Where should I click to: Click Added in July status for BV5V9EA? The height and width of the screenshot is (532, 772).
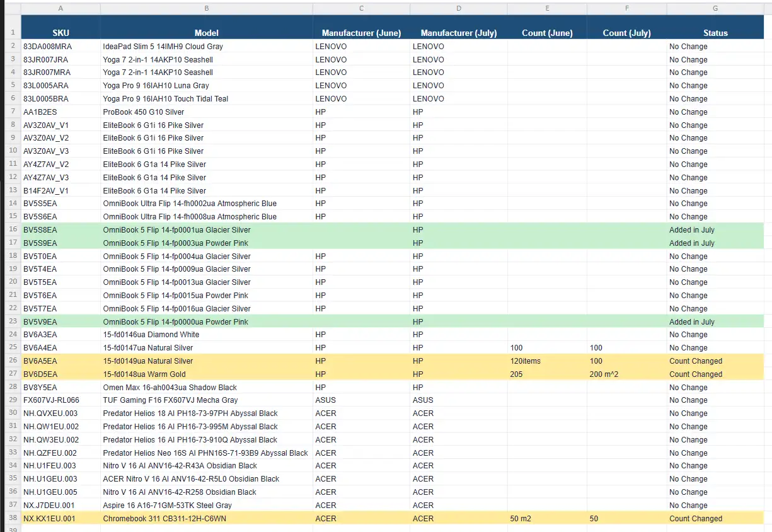(x=715, y=322)
